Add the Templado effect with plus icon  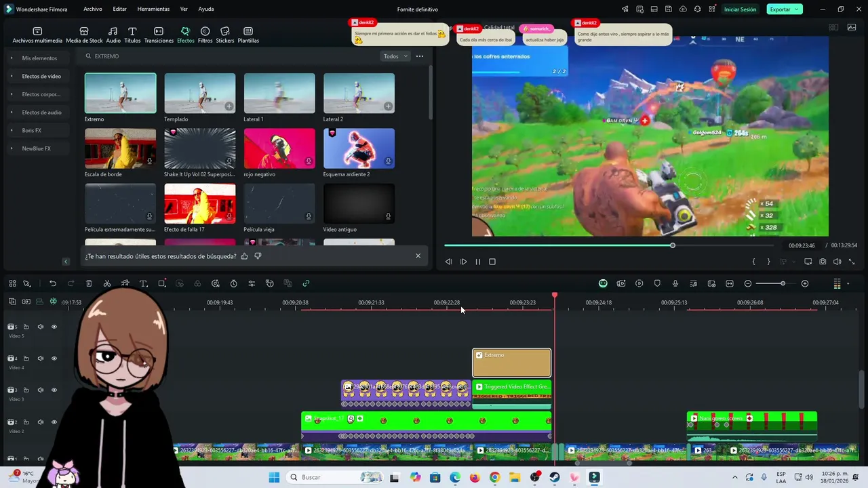(x=229, y=106)
